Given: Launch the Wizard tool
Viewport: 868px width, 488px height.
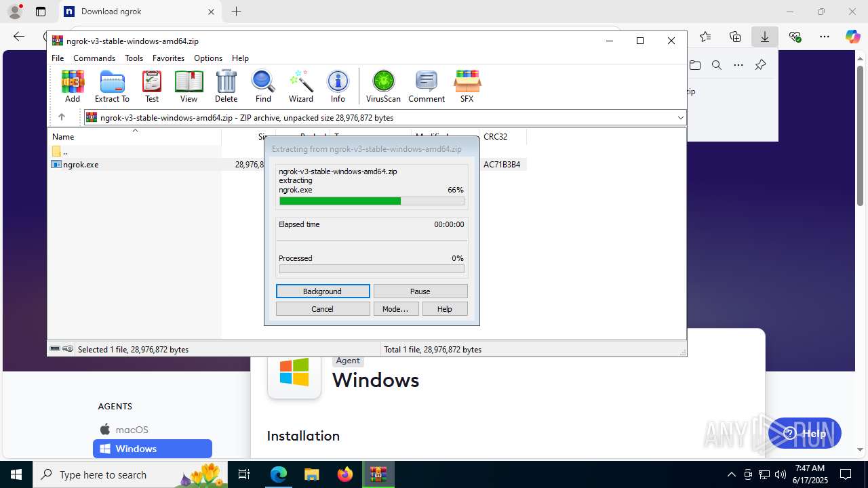Looking at the screenshot, I should coord(301,86).
